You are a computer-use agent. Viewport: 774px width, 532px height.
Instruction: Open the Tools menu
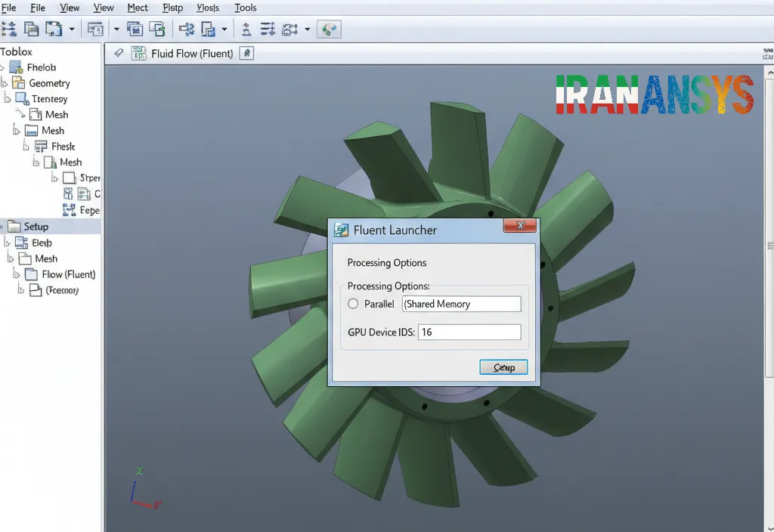point(246,8)
